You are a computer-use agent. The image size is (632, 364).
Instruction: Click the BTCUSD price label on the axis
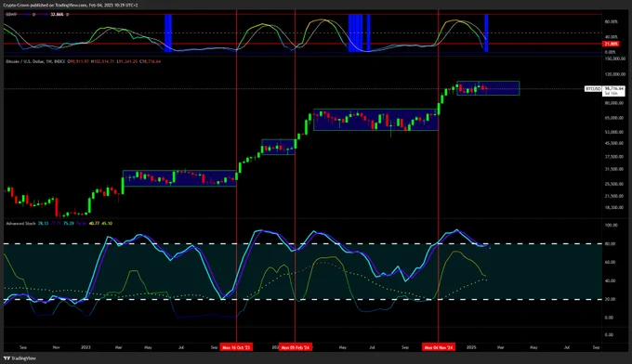pos(593,88)
